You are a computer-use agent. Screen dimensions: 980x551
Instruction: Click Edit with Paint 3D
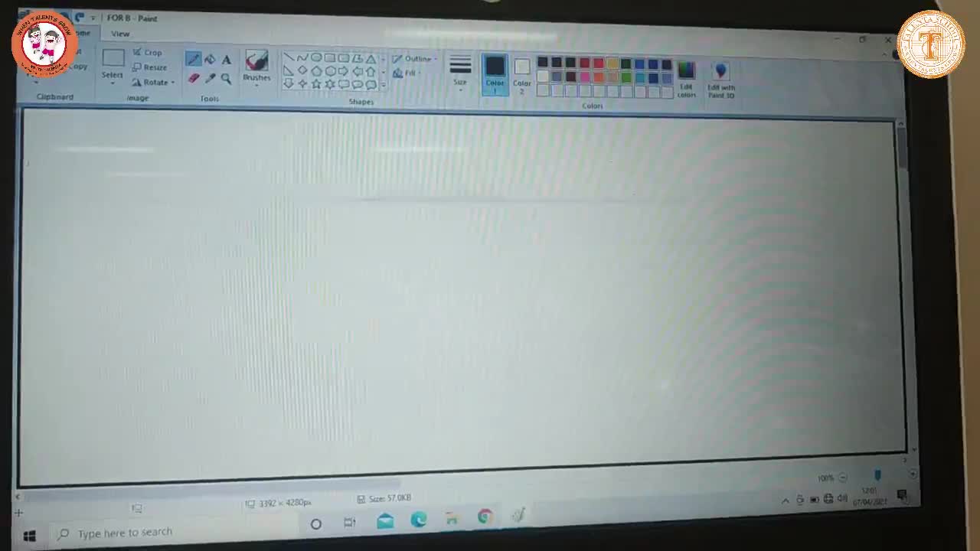(x=720, y=80)
